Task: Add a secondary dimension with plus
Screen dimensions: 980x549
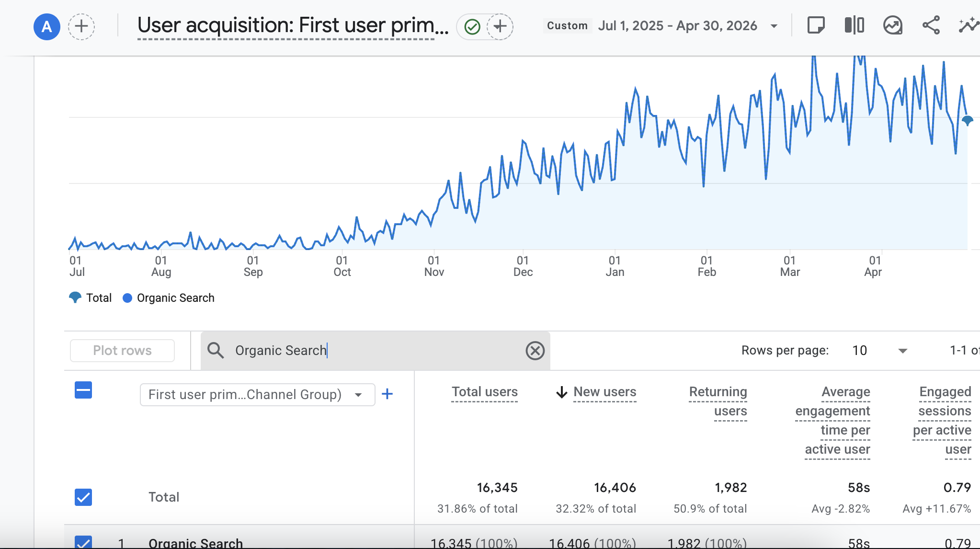Action: coord(387,394)
